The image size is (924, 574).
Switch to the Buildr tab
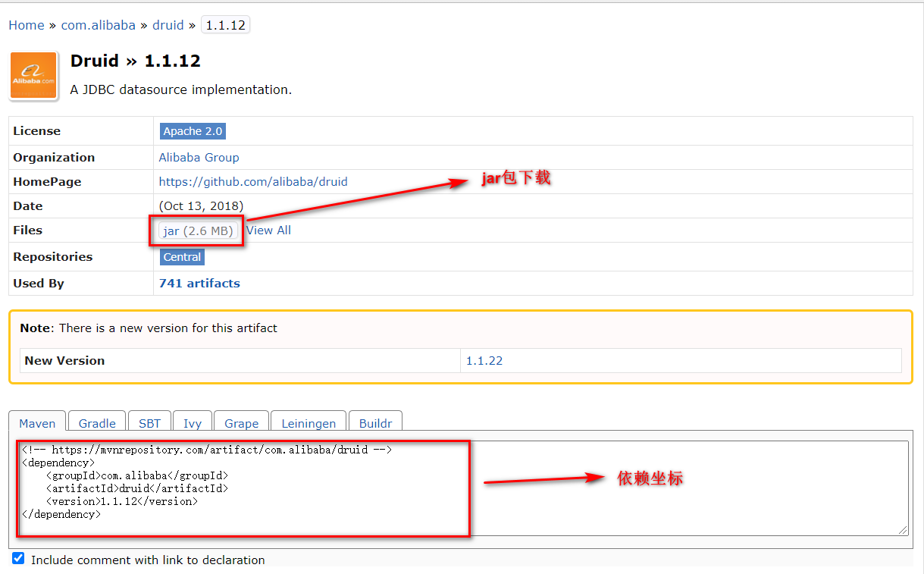(376, 423)
